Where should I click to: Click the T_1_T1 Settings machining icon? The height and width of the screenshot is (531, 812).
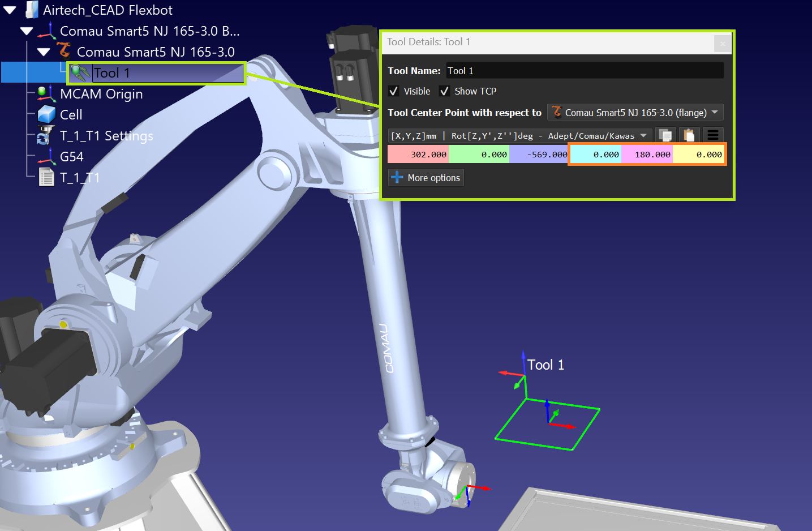tap(45, 136)
